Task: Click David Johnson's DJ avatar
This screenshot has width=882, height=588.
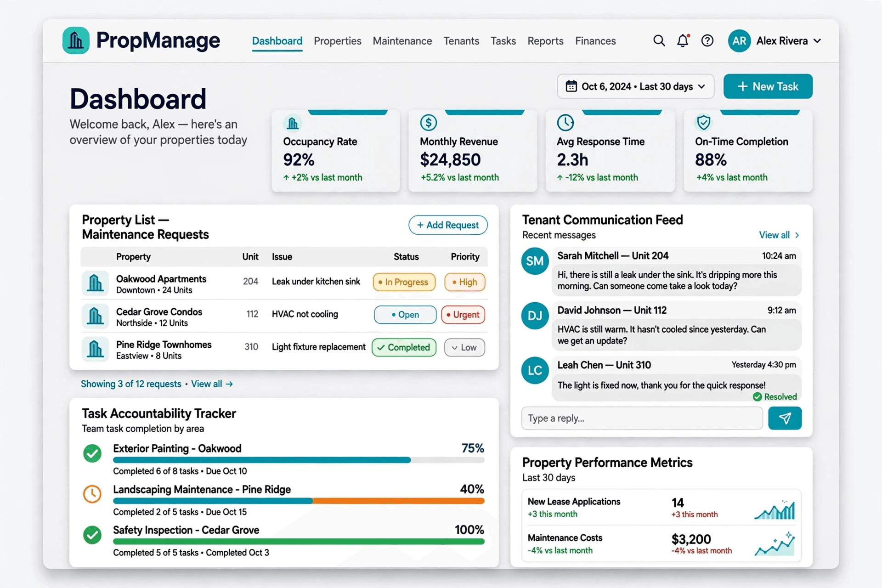Action: 535,316
